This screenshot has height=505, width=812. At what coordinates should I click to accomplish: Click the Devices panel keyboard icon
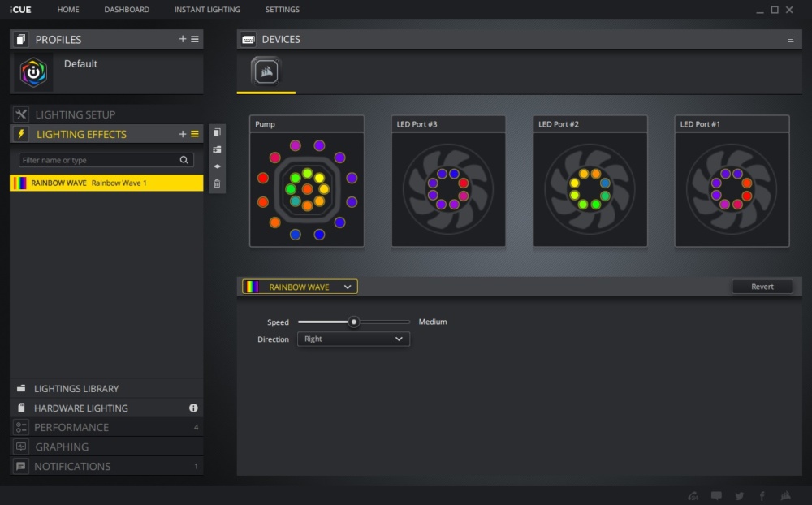(248, 39)
